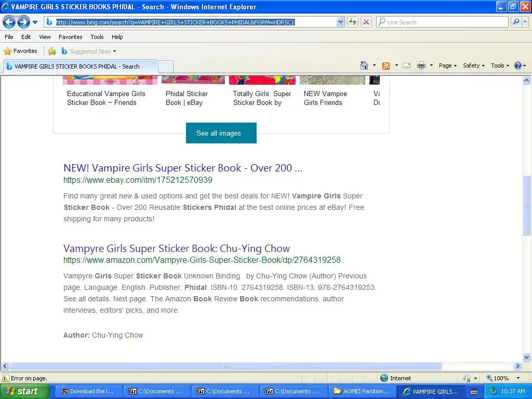
Task: Open Suggested Sites dropdown
Action: click(x=89, y=51)
